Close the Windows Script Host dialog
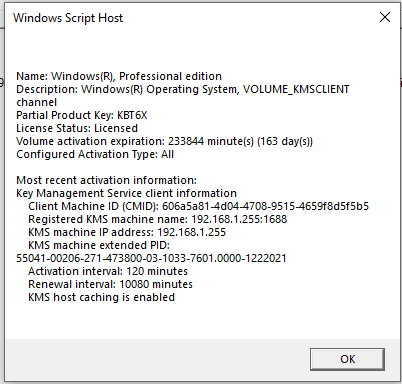The height and width of the screenshot is (384, 402). click(385, 17)
